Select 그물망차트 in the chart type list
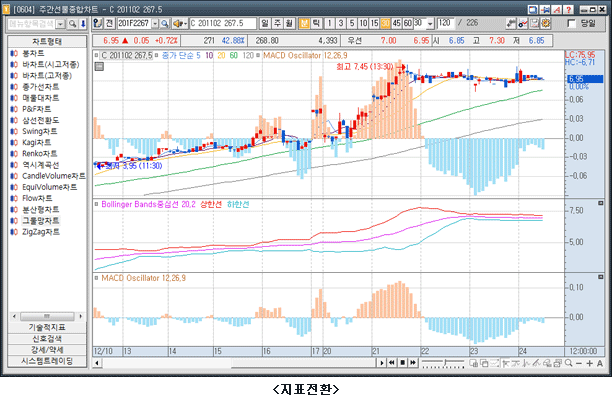Image resolution: width=612 pixels, height=397 pixels. coord(41,221)
